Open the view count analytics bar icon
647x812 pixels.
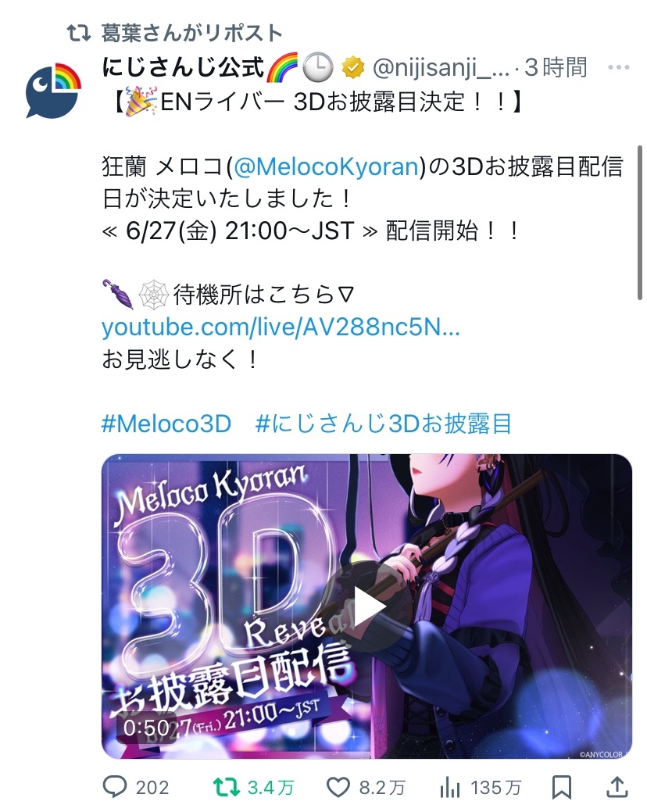[x=450, y=788]
